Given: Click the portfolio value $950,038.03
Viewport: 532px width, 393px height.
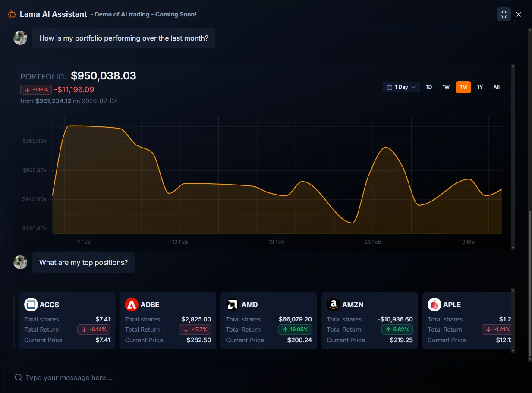Looking at the screenshot, I should (104, 76).
